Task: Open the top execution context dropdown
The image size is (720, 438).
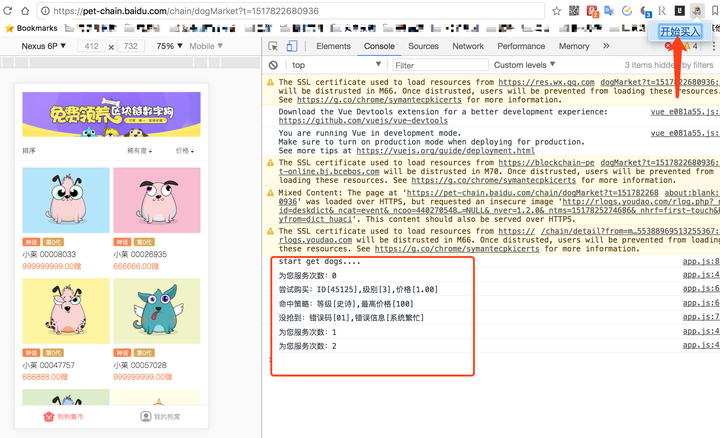Action: tap(336, 65)
